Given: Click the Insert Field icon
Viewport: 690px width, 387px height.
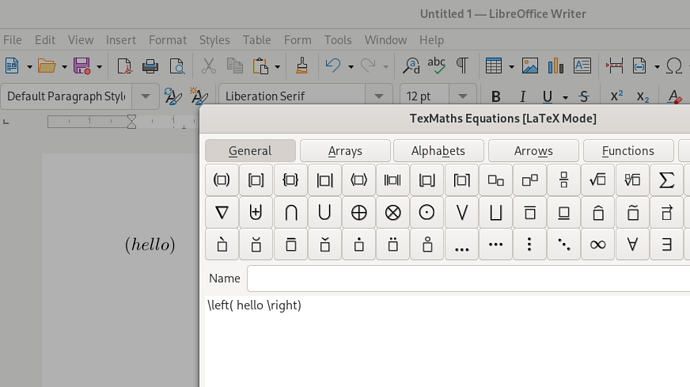Looking at the screenshot, I should pos(639,66).
